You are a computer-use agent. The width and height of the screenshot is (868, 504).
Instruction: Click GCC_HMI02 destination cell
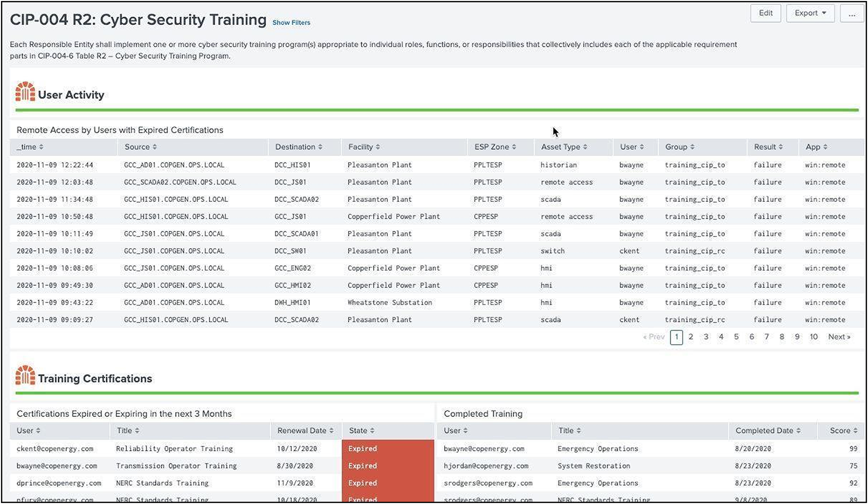point(292,286)
